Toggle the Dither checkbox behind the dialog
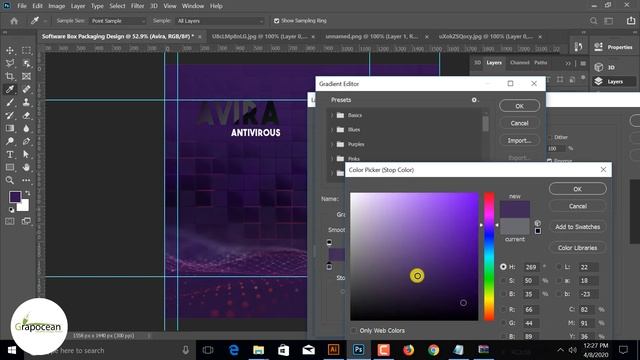This screenshot has height=360, width=640. (x=550, y=137)
